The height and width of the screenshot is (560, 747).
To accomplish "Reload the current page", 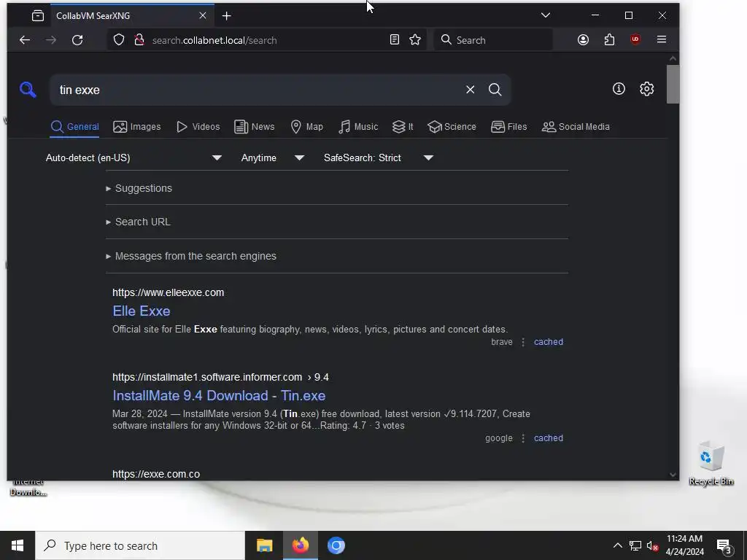I will coord(77,40).
